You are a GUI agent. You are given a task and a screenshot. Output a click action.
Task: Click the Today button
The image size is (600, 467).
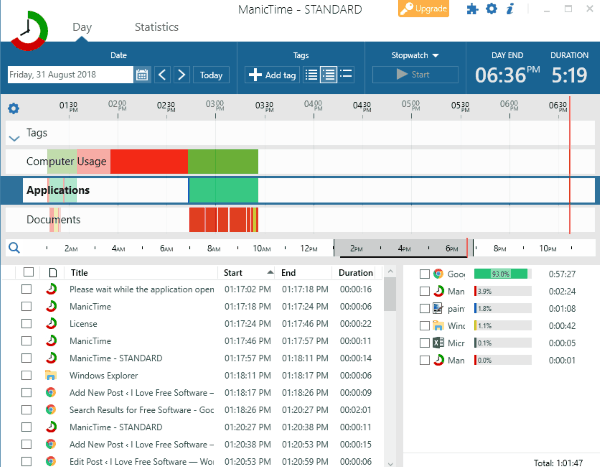coord(210,75)
